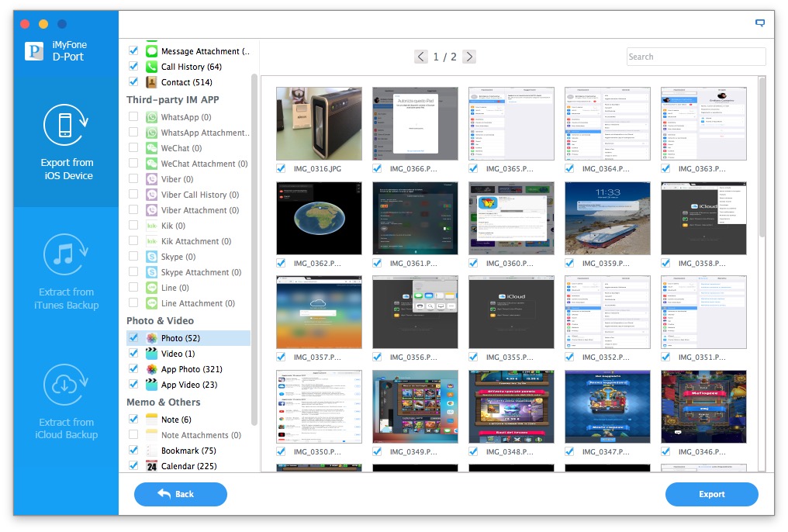This screenshot has height=532, width=788.
Task: Uncheck the Call History checkbox
Action: (133, 67)
